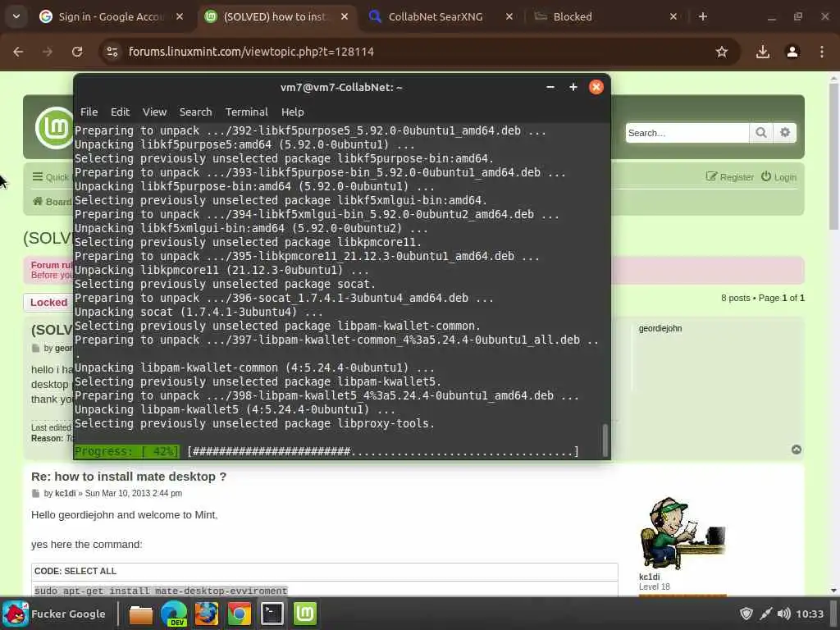
Task: Click kc1di username under avatar
Action: point(650,577)
